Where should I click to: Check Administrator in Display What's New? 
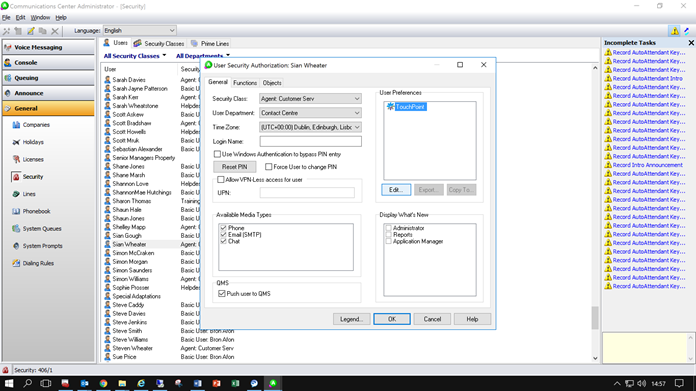388,228
